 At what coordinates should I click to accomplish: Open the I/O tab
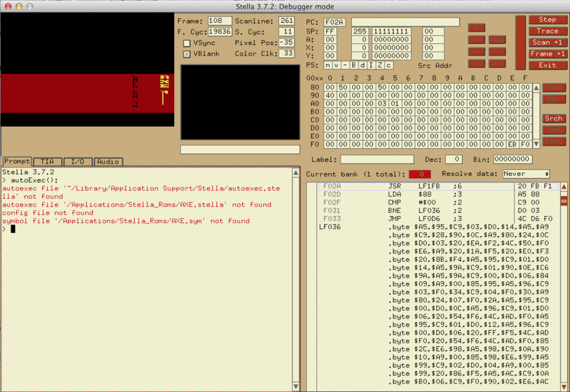point(77,162)
